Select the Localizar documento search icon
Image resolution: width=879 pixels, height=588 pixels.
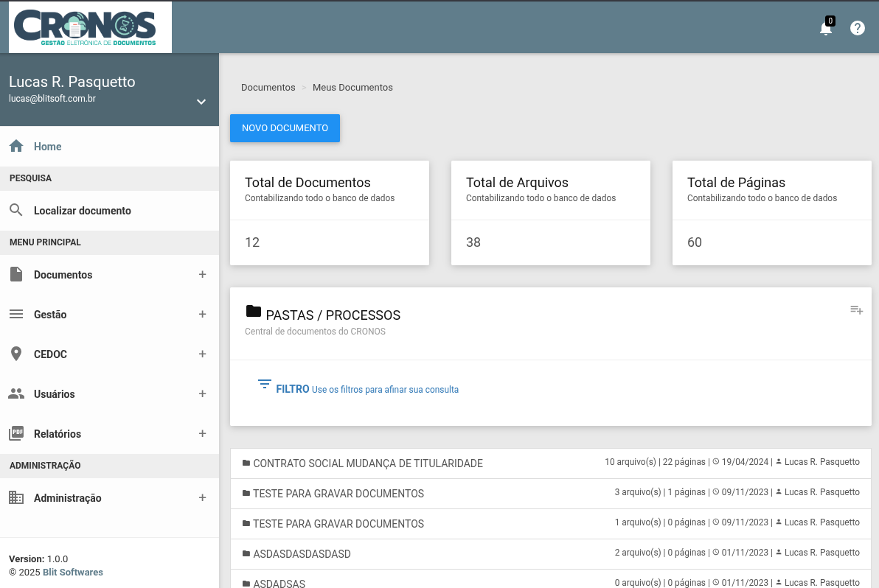click(16, 209)
